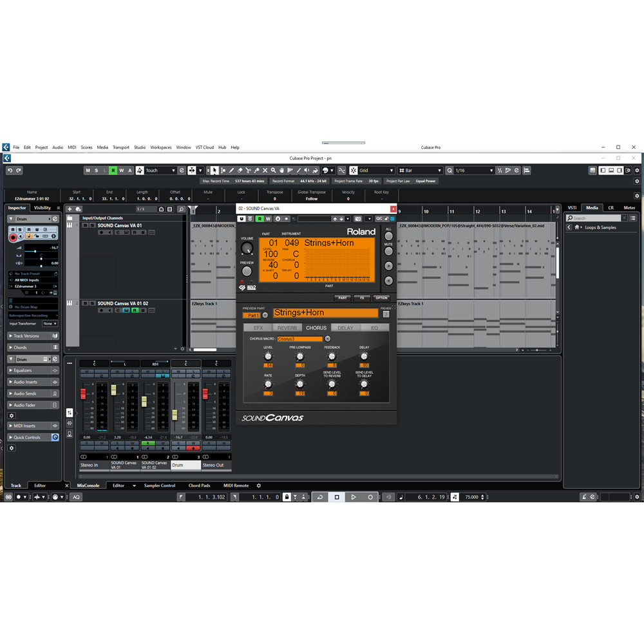The height and width of the screenshot is (644, 644).
Task: Toggle global Solo S button
Action: [x=97, y=171]
